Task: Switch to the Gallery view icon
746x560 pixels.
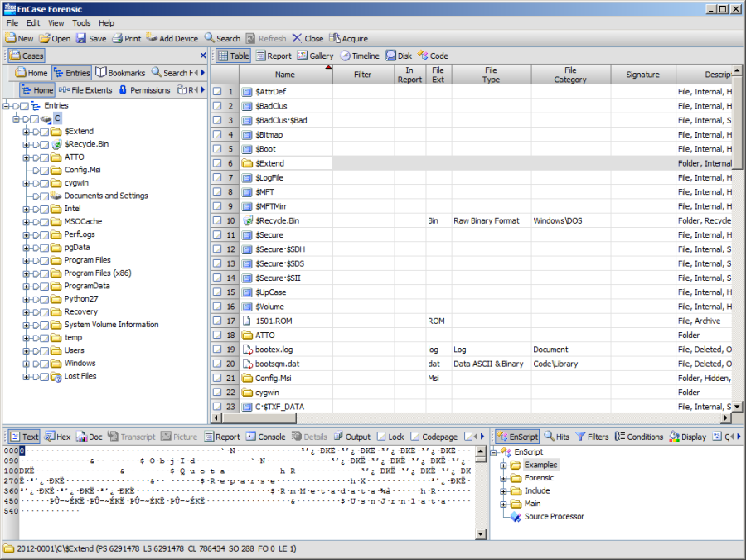Action: coord(303,56)
